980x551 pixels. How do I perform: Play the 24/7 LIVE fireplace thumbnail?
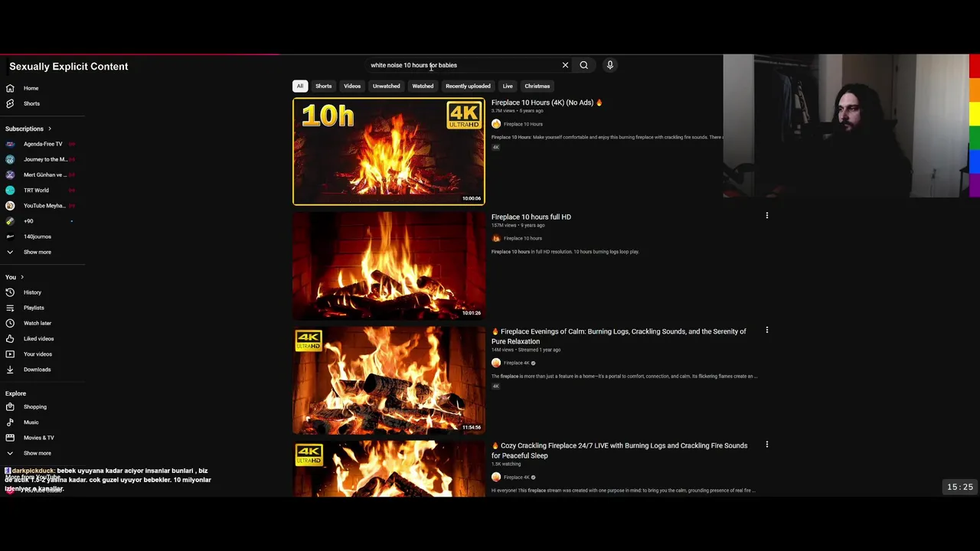pos(389,469)
